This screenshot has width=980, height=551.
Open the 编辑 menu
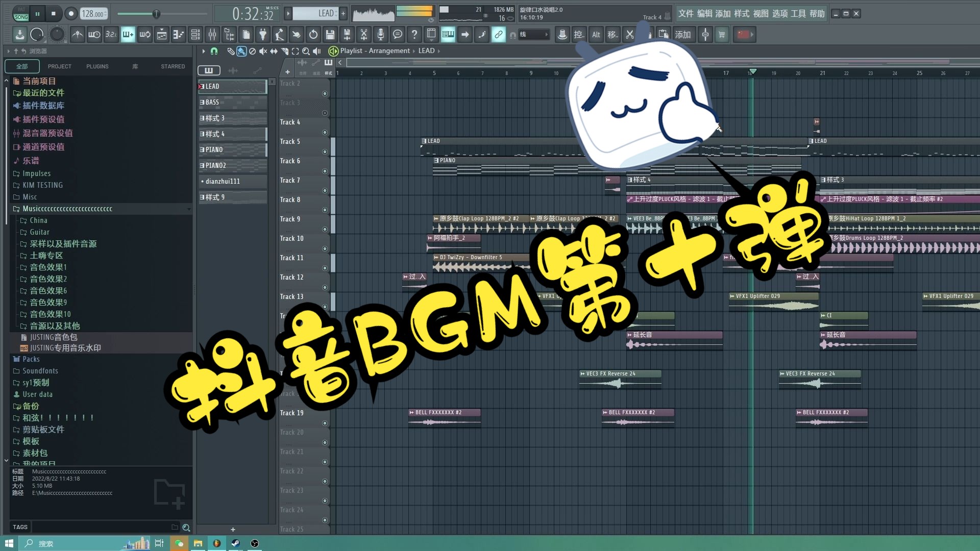tap(705, 14)
